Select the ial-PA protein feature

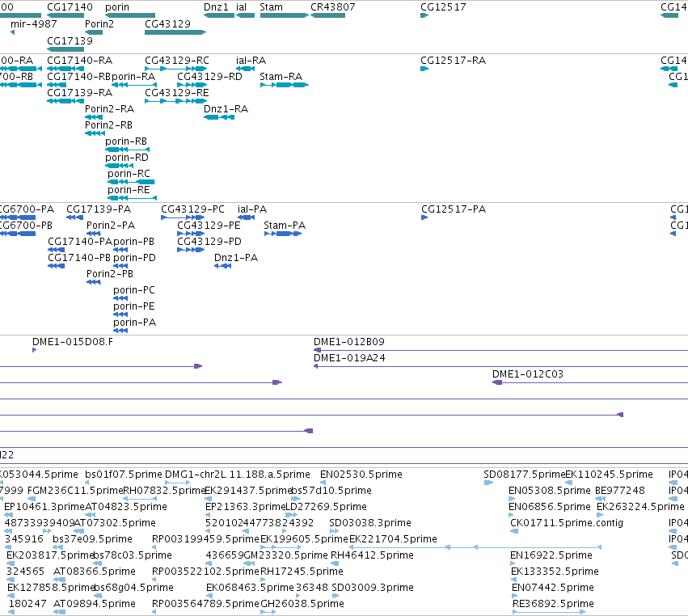tap(246, 217)
